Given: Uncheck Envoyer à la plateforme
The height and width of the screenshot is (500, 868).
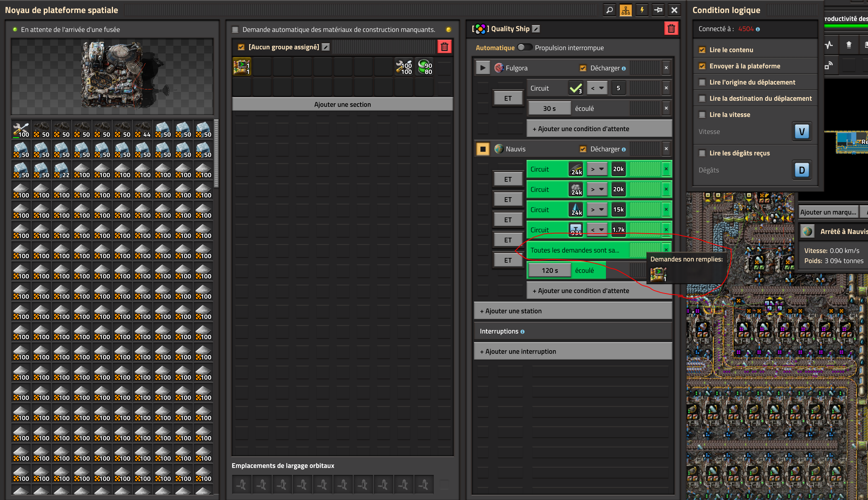Looking at the screenshot, I should 702,66.
